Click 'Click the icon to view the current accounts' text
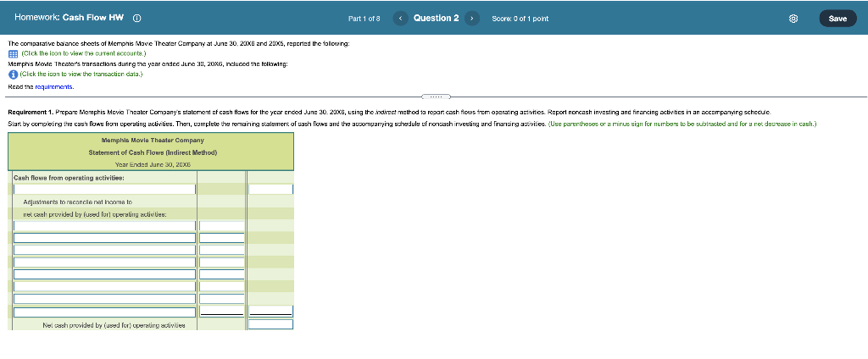This screenshot has height=359, width=868. tap(84, 53)
